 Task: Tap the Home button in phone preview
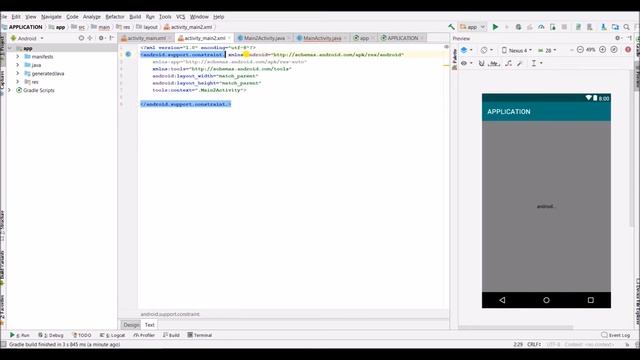[546, 300]
